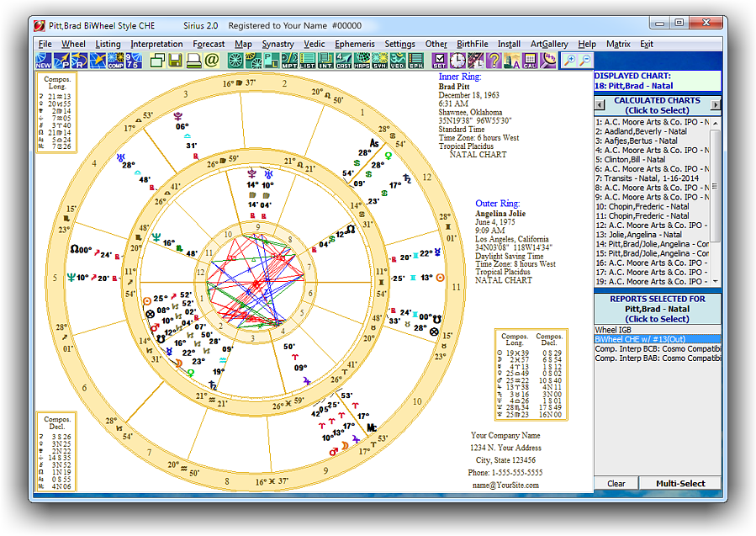The height and width of the screenshot is (536, 756).
Task: Click the overlapping windows copy icon
Action: click(x=157, y=61)
